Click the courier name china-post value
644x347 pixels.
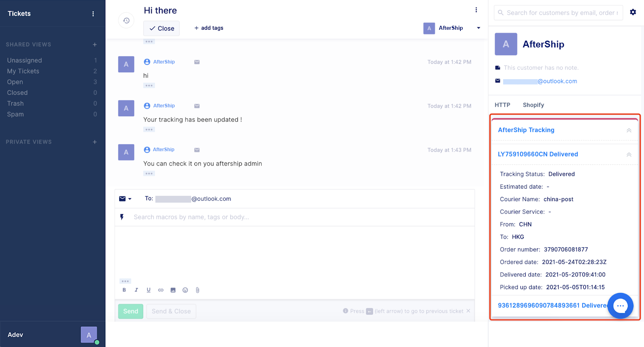[558, 199]
